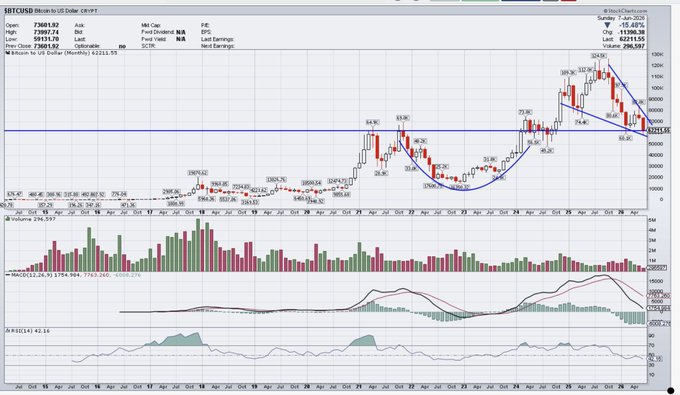Click the 62211.55 current price tag on axis
Viewport: 680px width, 395px height.
click(x=659, y=130)
